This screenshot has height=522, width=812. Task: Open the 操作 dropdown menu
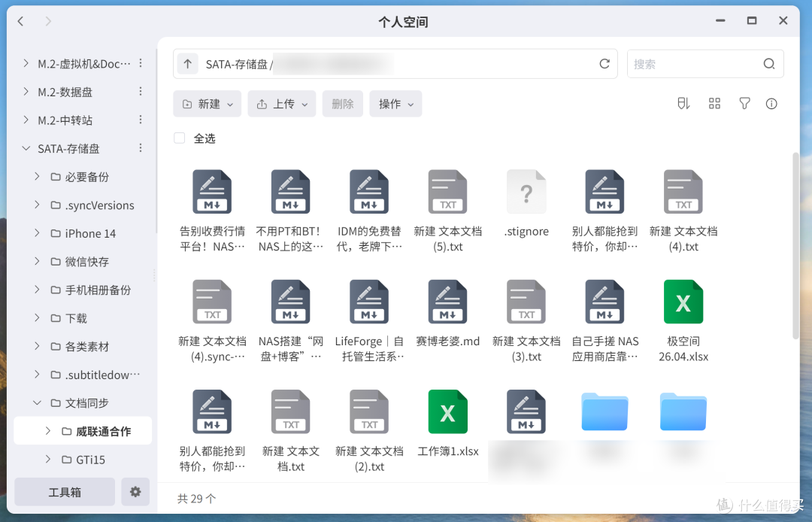click(395, 104)
